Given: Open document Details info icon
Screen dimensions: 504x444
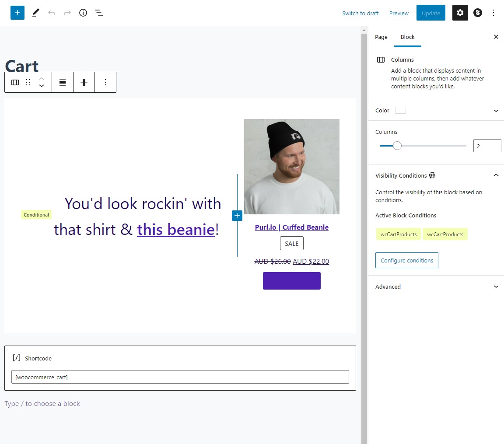Looking at the screenshot, I should pos(83,13).
